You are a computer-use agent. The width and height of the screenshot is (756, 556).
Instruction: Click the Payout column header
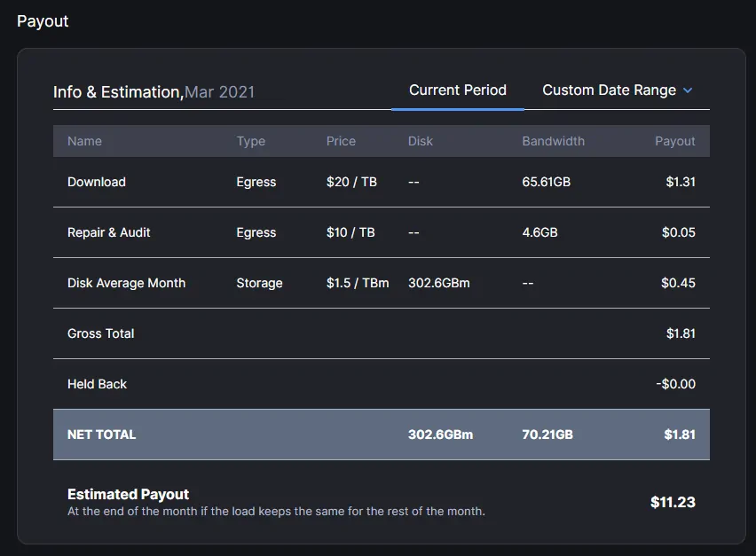(675, 141)
